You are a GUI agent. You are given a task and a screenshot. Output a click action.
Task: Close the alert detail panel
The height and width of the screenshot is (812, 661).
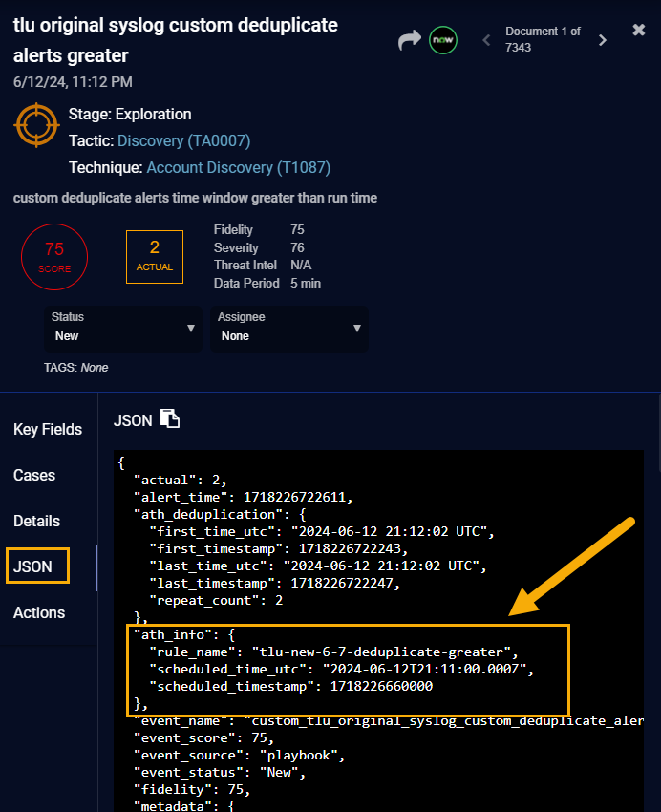pos(639,30)
